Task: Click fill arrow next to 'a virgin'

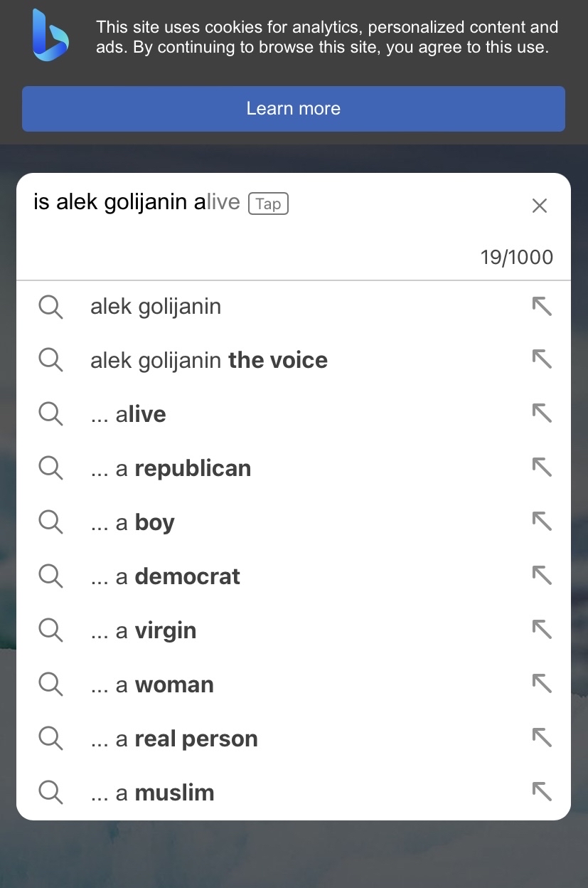Action: coord(542,630)
